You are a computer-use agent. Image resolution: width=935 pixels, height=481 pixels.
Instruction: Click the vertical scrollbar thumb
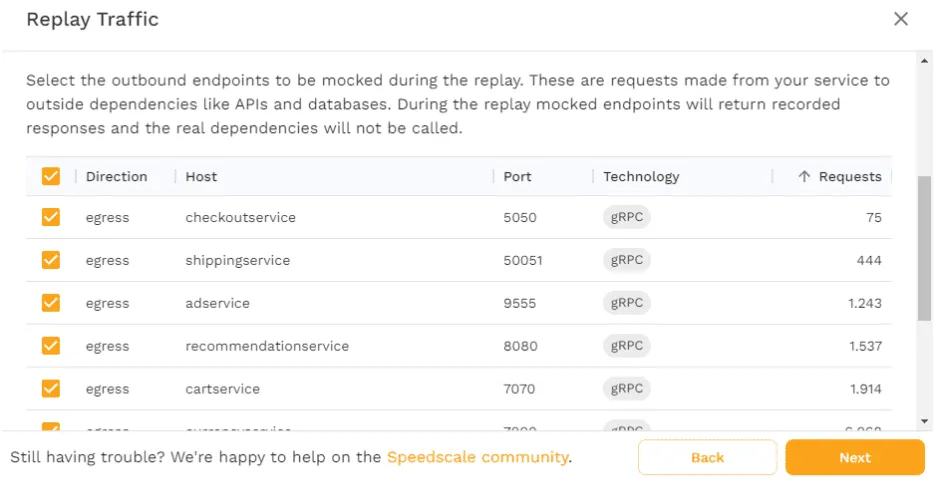[925, 250]
